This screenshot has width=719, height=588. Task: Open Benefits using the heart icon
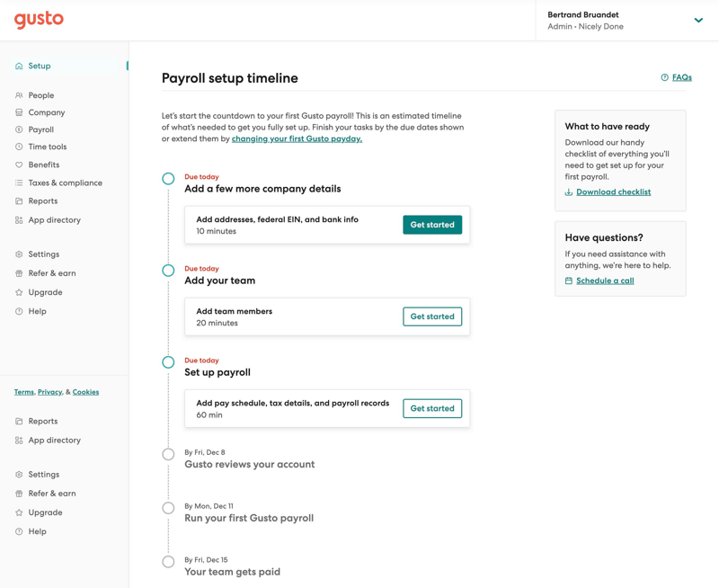(x=20, y=165)
